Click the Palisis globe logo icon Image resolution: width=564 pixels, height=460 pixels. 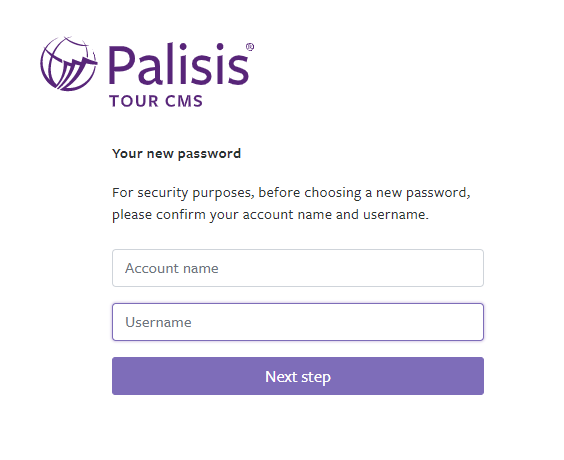[68, 63]
